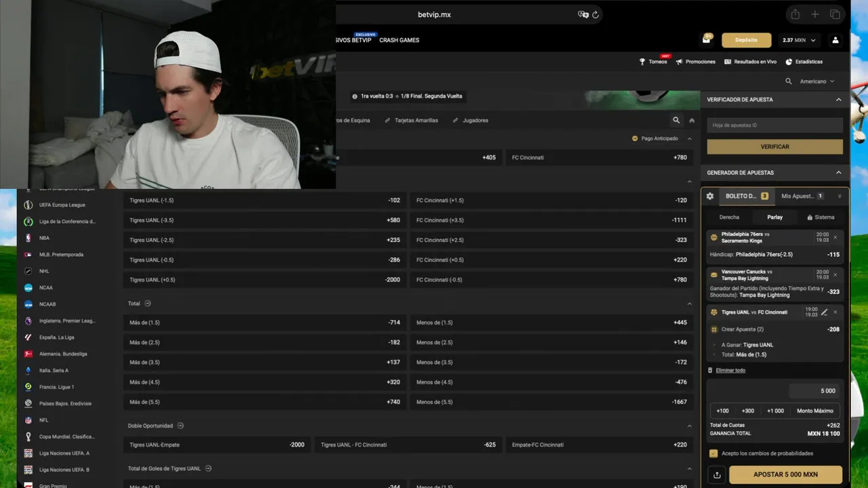Open Estadísticas chart item
The width and height of the screenshot is (868, 488).
(x=804, y=62)
